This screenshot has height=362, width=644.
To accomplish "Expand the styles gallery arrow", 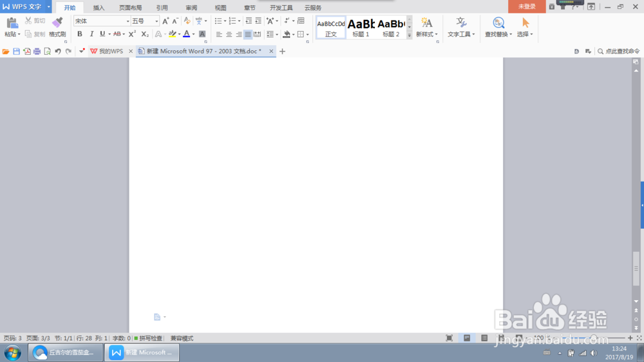I will [410, 36].
